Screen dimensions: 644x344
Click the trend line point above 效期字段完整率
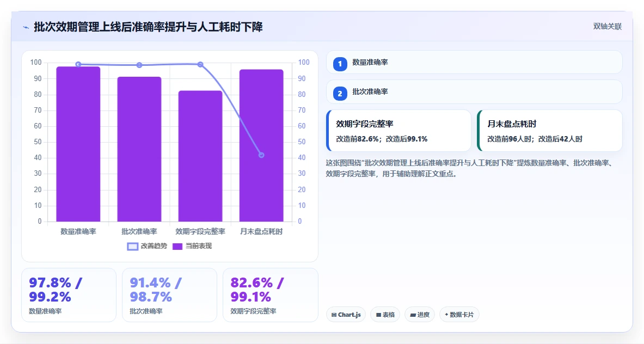[x=200, y=64]
